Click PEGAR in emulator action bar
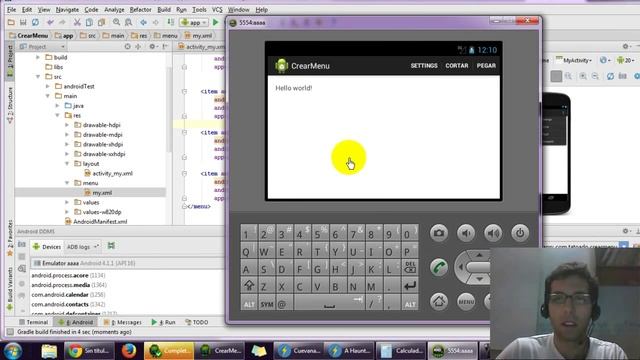Screen dimensions: 640x360 coord(486,66)
